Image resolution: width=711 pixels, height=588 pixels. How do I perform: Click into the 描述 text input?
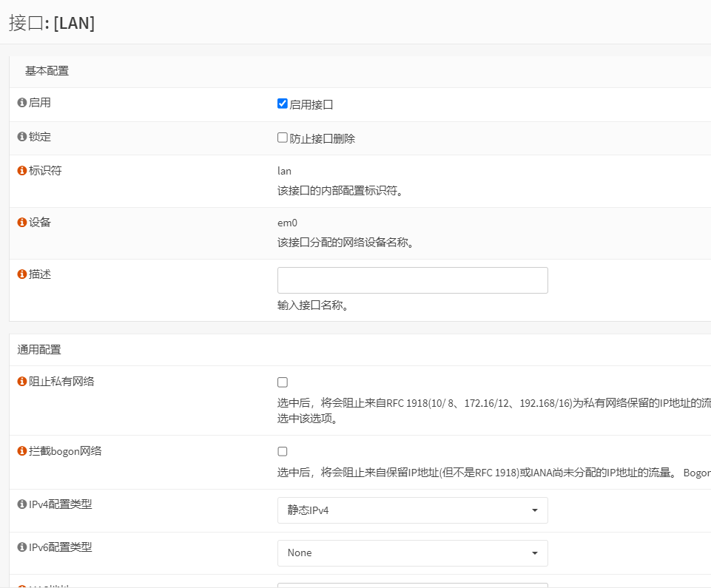coord(412,280)
